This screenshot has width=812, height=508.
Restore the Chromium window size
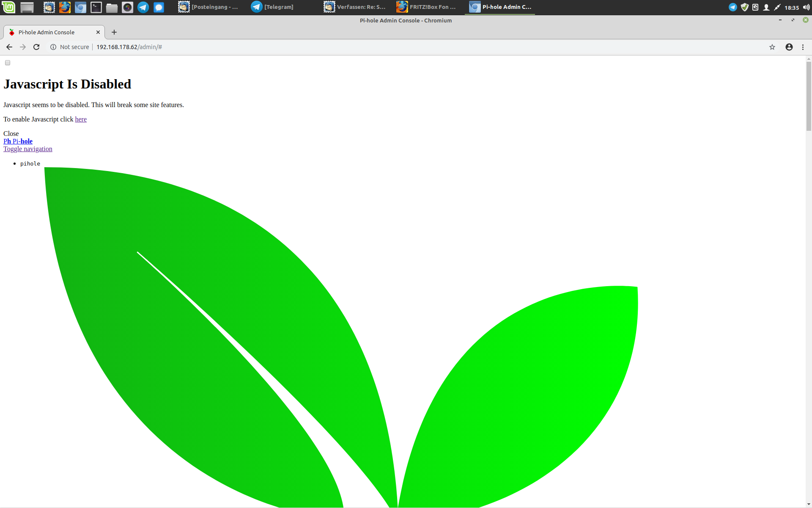793,20
